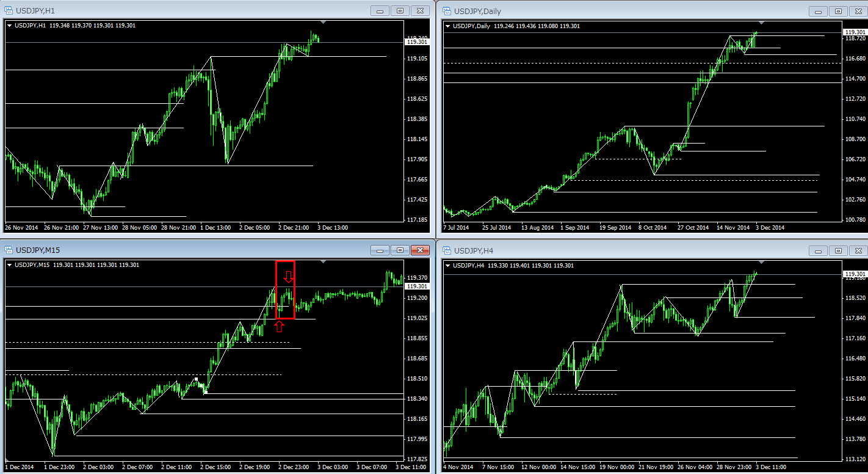Minimize the USDJPY,H4 chart window

pyautogui.click(x=818, y=250)
